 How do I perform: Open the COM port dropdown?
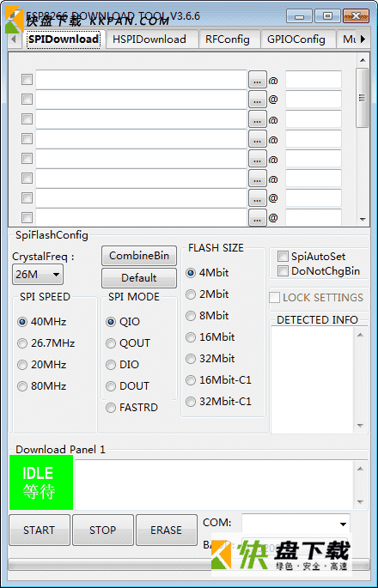click(x=296, y=524)
